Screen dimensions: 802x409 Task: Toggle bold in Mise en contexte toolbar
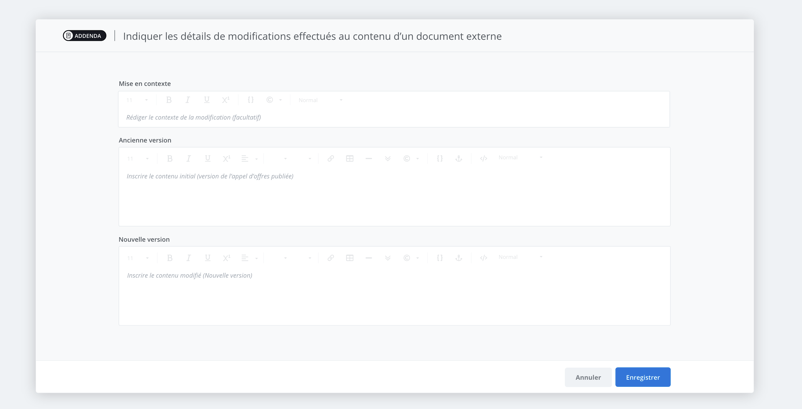click(x=169, y=100)
